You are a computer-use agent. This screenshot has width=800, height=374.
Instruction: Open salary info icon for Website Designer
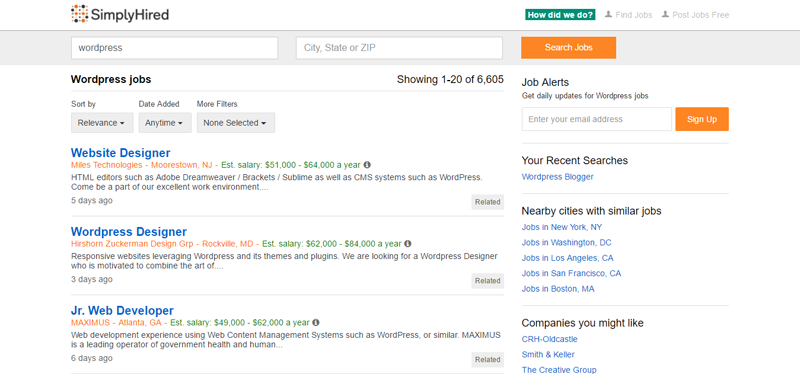[x=367, y=165]
